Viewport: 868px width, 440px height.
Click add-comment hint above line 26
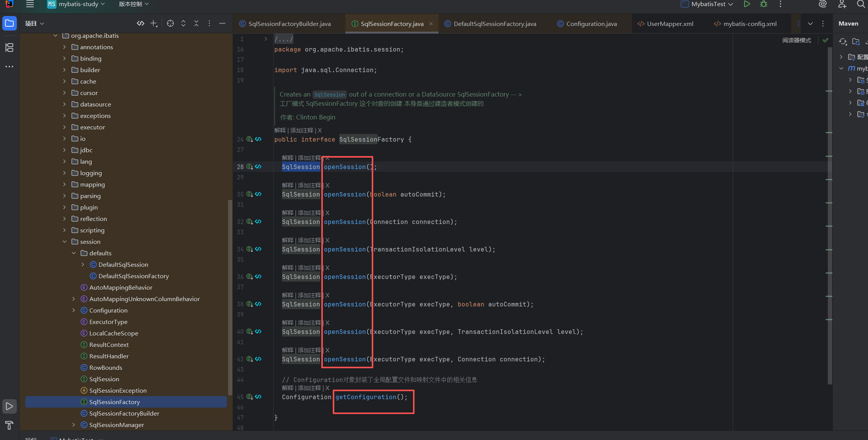click(302, 131)
